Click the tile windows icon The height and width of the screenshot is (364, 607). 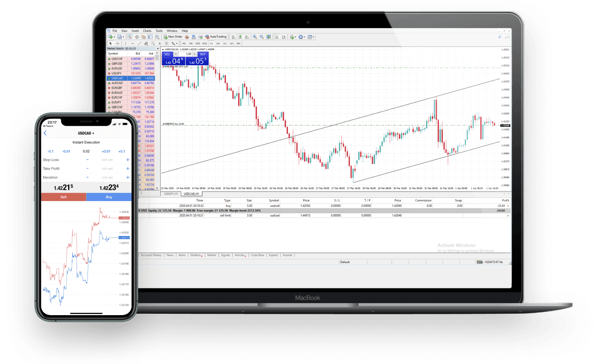point(268,37)
